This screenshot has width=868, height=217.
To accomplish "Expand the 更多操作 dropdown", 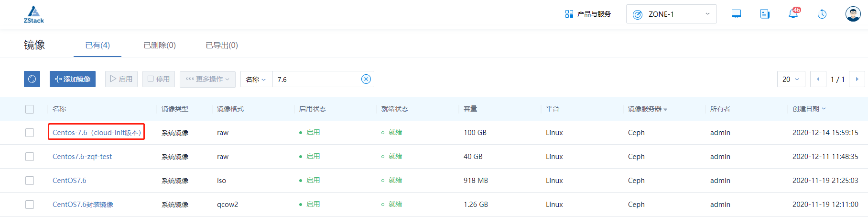I will (207, 79).
